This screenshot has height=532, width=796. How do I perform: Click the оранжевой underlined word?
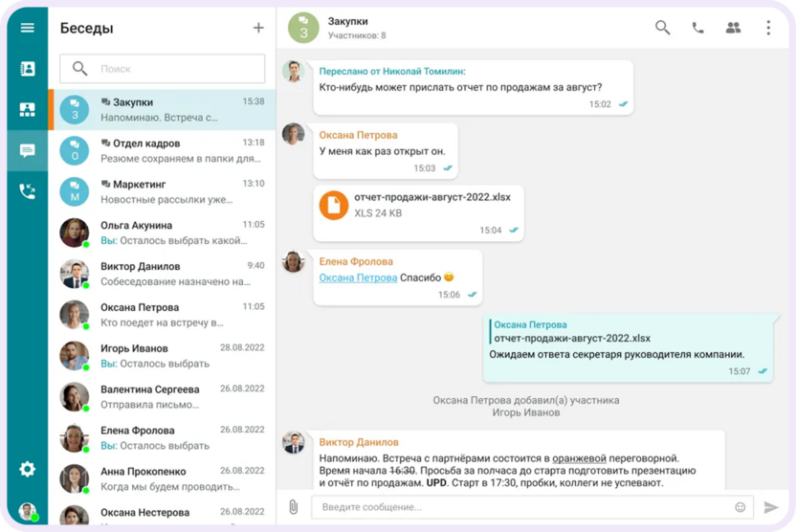click(x=579, y=458)
